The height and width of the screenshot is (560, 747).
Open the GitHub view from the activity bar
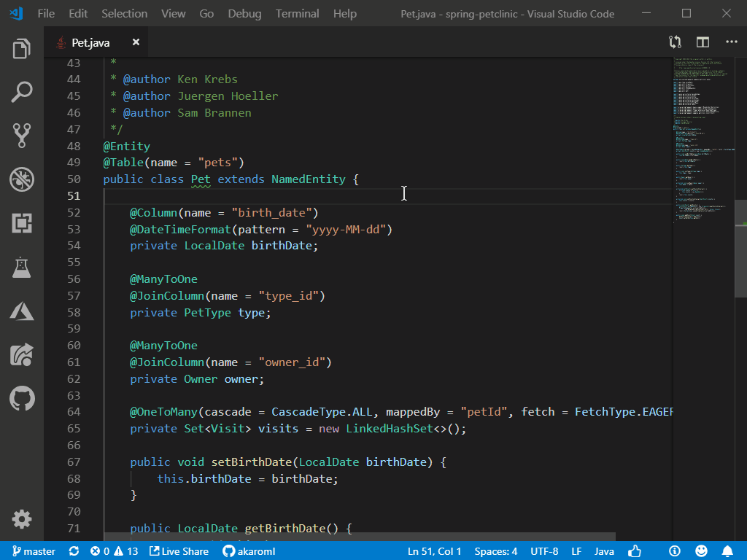click(x=22, y=399)
